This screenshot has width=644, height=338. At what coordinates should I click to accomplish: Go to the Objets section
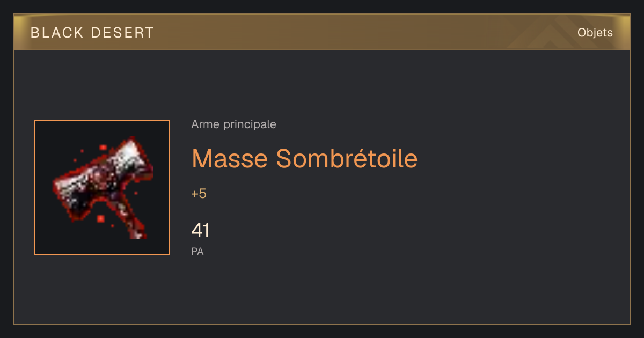point(595,33)
